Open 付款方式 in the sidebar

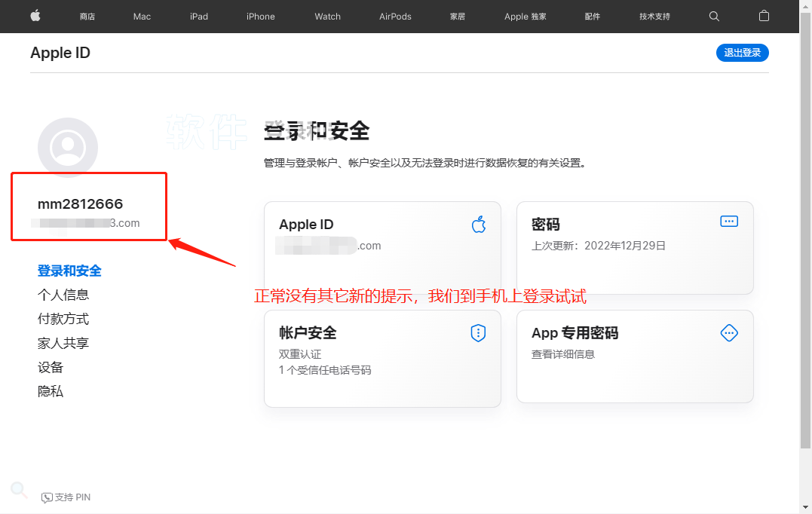[63, 319]
